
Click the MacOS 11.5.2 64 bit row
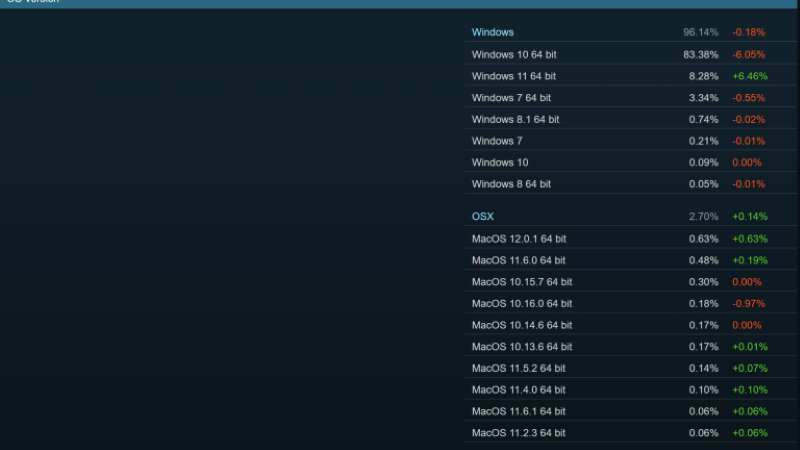click(x=631, y=368)
